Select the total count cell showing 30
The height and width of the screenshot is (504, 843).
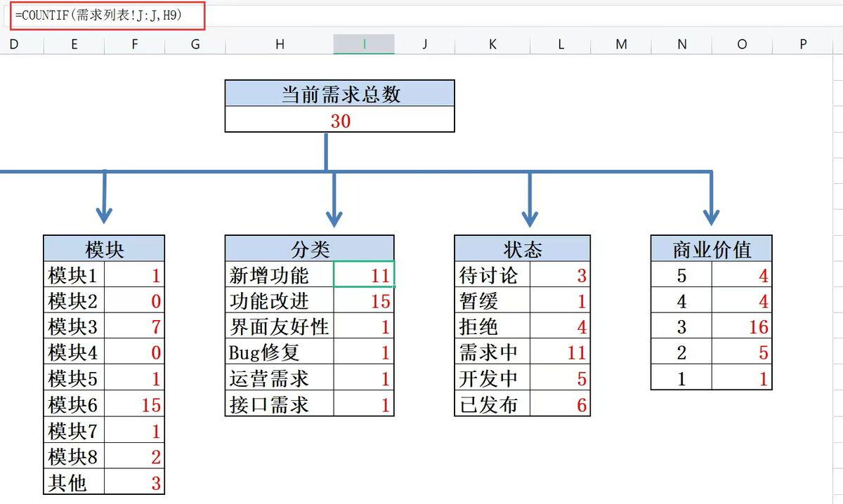click(340, 121)
